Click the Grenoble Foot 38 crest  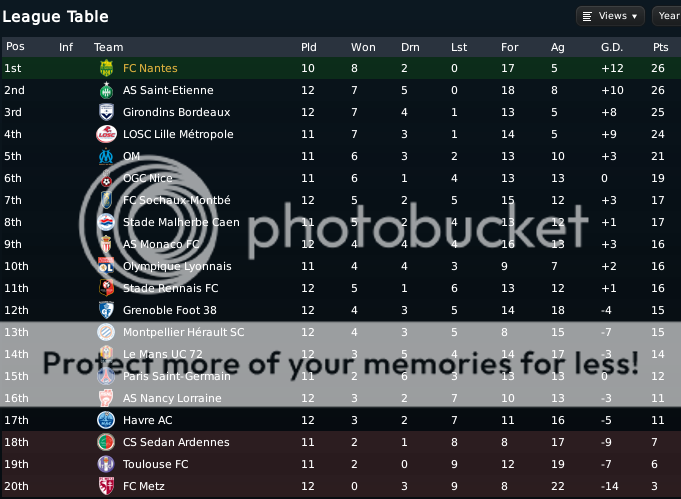pyautogui.click(x=105, y=311)
